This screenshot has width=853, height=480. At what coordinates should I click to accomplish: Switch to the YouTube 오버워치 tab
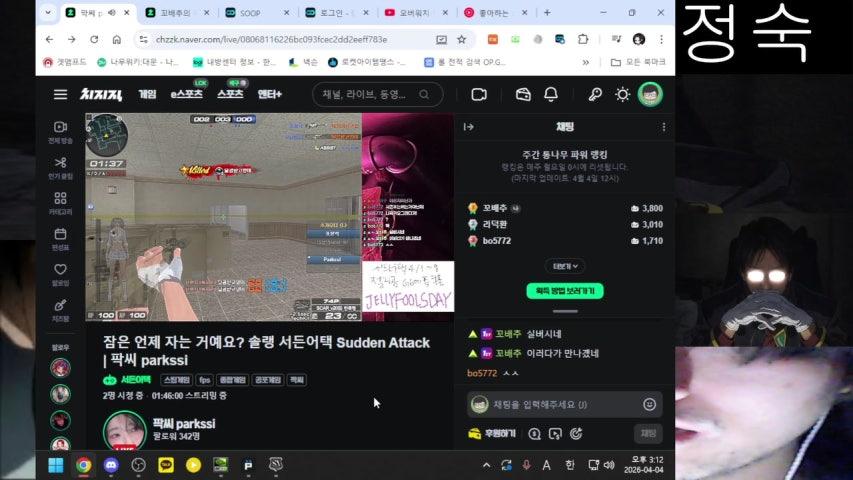coord(416,13)
